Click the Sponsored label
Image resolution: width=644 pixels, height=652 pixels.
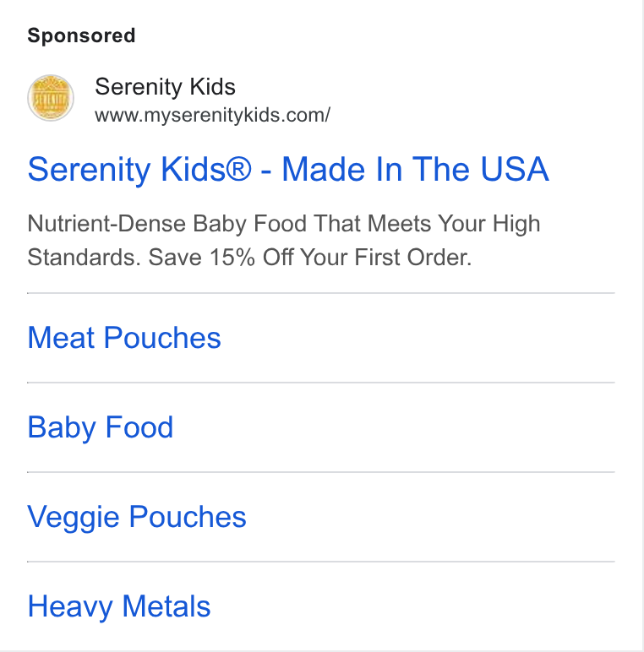point(81,35)
